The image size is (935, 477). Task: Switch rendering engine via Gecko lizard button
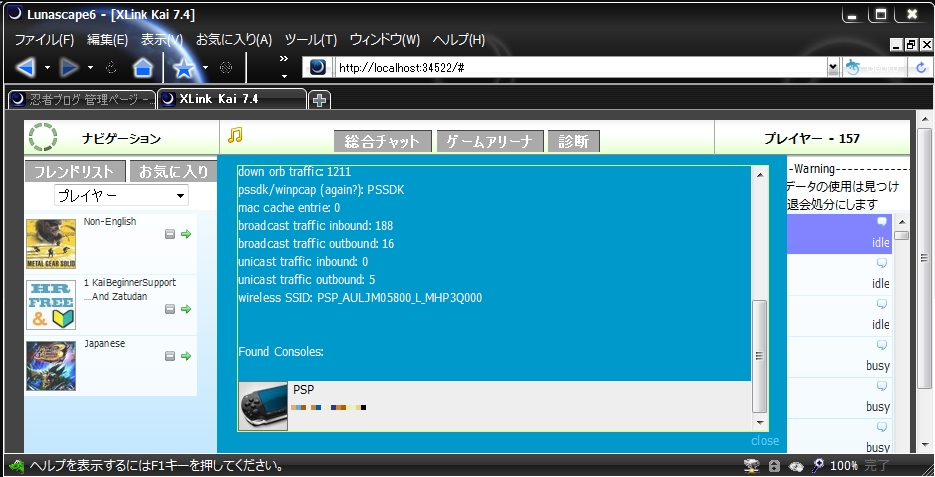click(874, 68)
